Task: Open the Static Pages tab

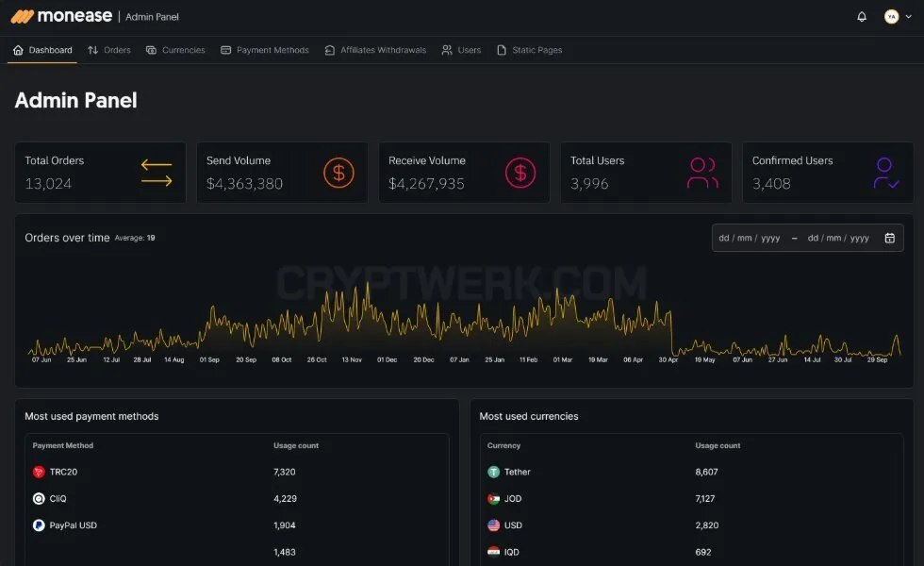Action: 529,50
